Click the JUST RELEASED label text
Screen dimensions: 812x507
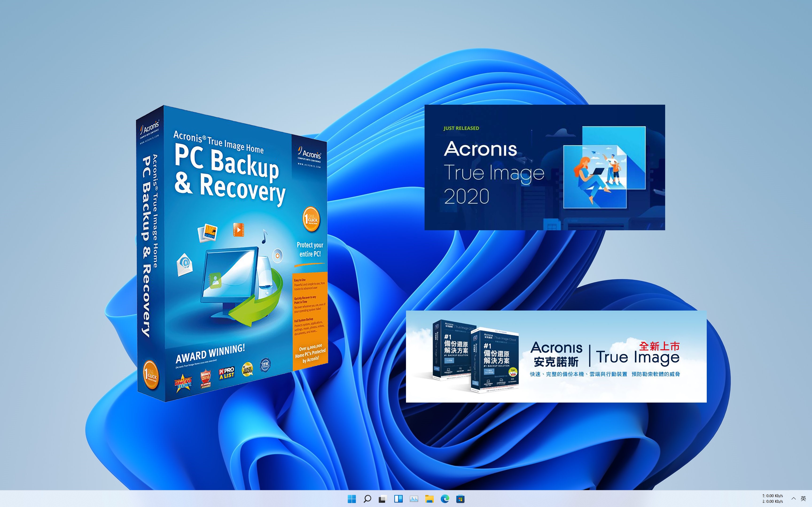(461, 128)
